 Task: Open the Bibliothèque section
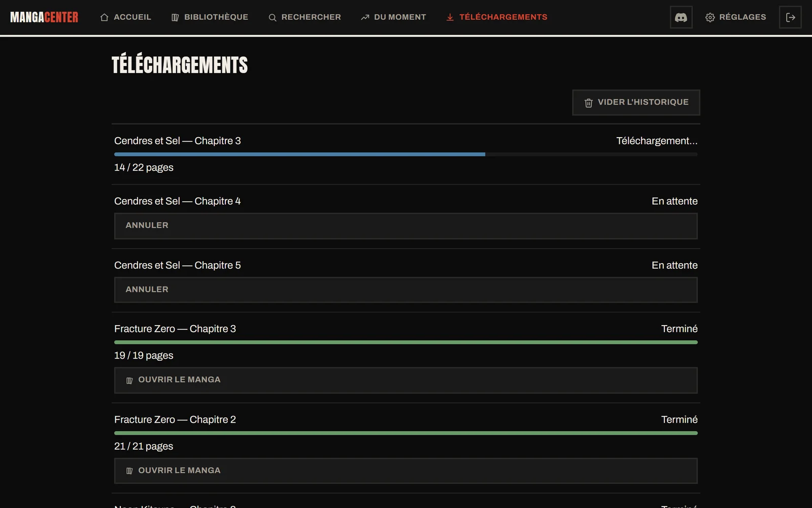210,17
